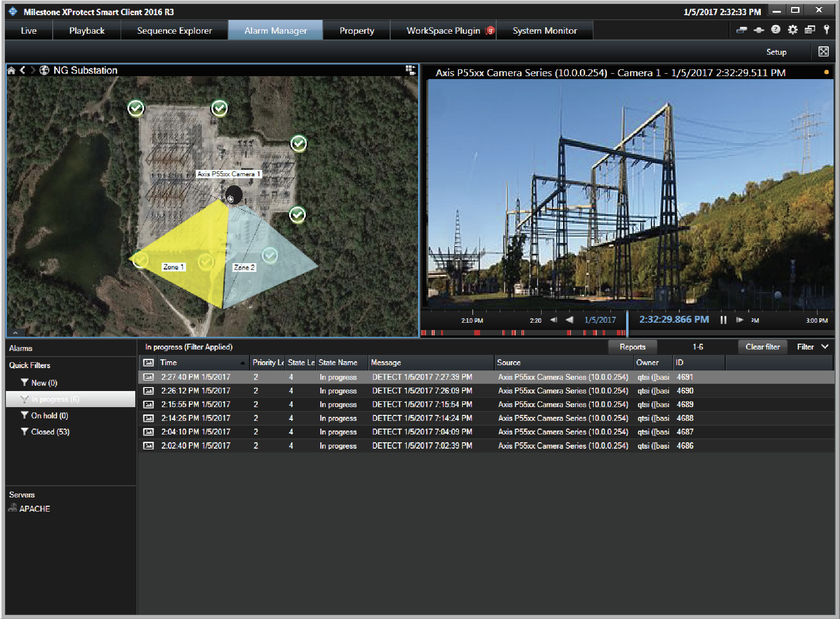Step to next frame

click(x=740, y=320)
